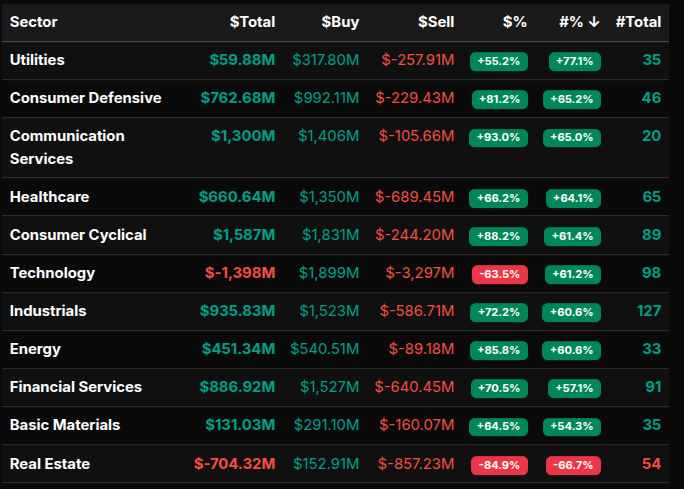684x489 pixels.
Task: Click Technology's red -63.5% badge
Action: coord(499,274)
